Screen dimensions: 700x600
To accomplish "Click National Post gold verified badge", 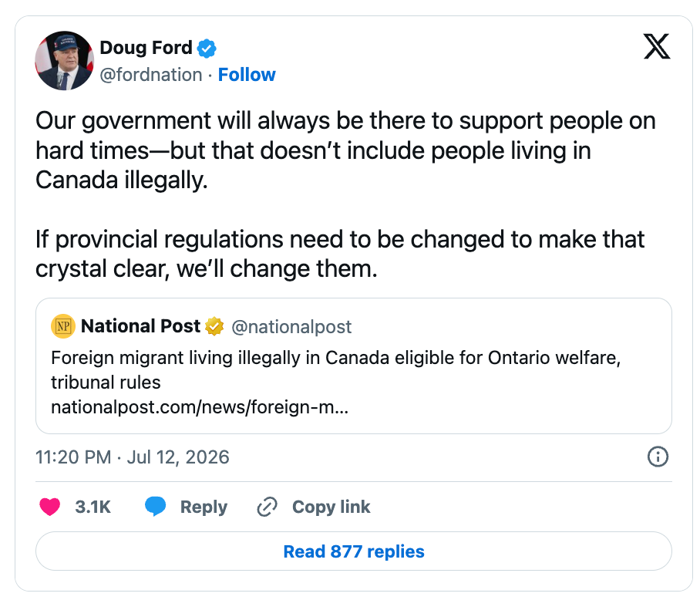I will pyautogui.click(x=214, y=326).
